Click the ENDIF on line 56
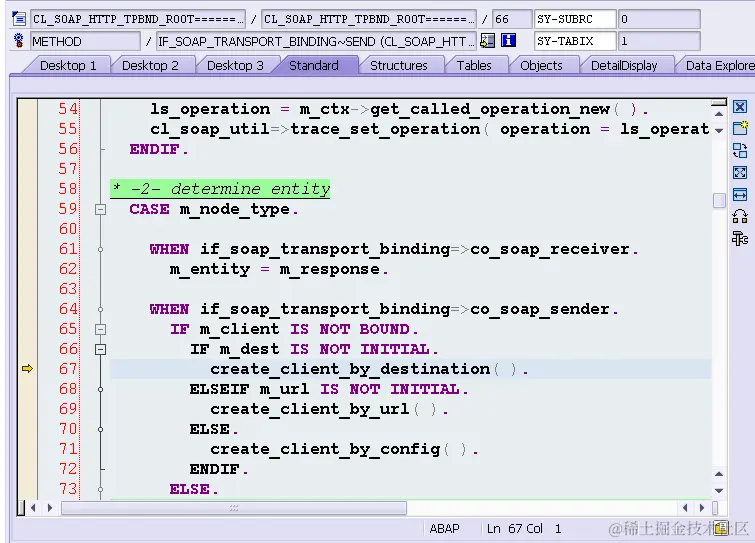Viewport: 755px width, 543px height. tap(159, 149)
